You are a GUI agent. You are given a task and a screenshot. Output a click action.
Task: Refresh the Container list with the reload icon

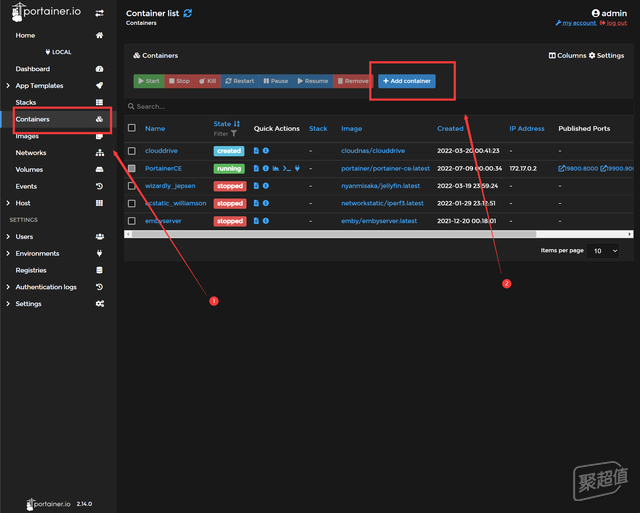click(x=188, y=13)
